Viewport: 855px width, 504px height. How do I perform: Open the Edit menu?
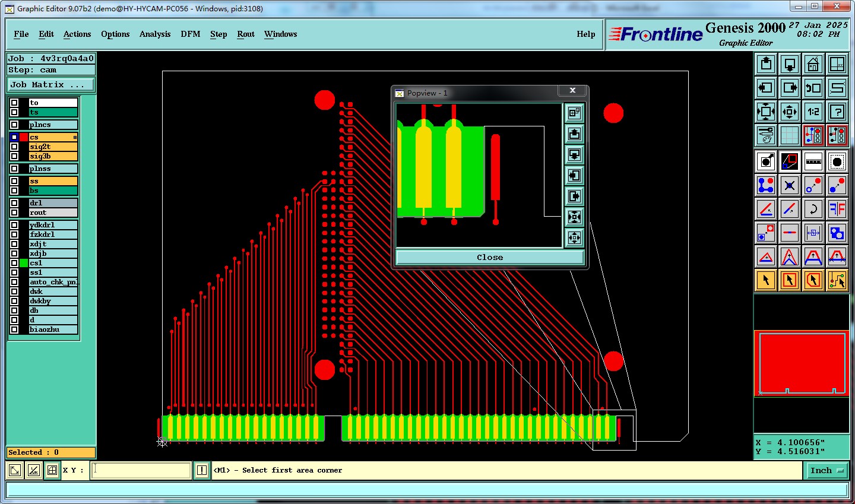[x=46, y=34]
